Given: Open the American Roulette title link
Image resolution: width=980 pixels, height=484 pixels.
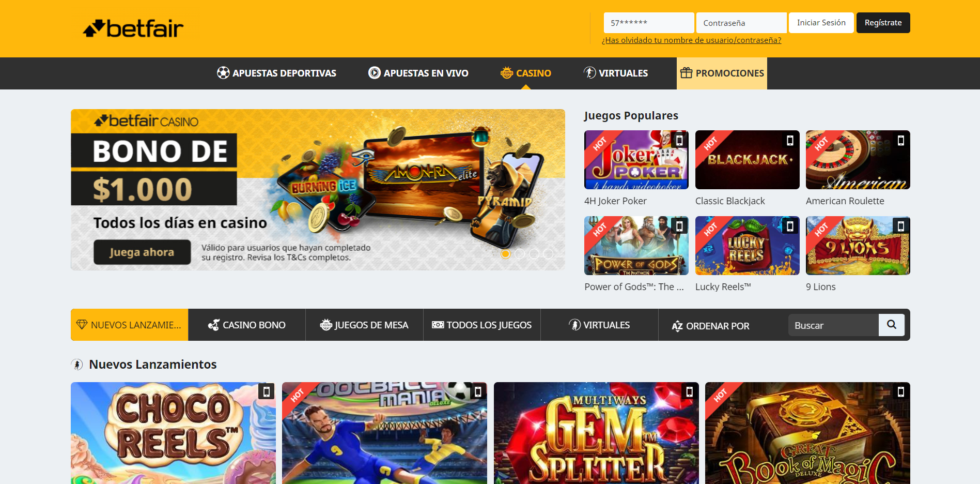Looking at the screenshot, I should point(845,201).
